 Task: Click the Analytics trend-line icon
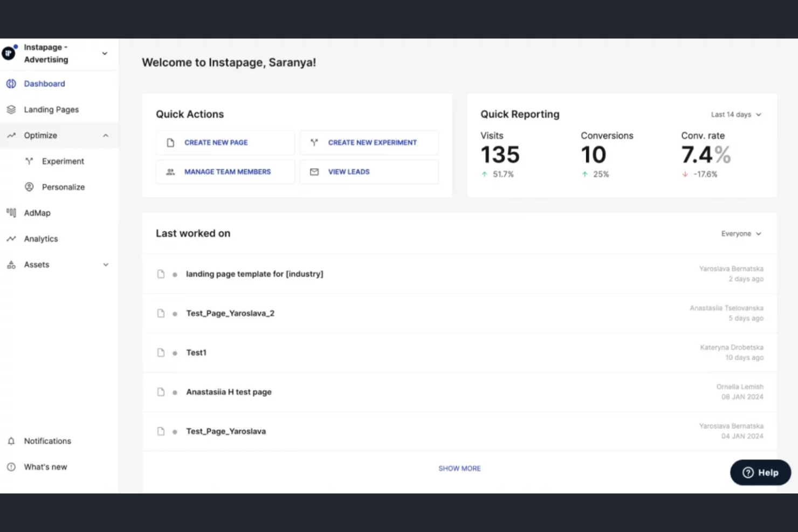[11, 238]
